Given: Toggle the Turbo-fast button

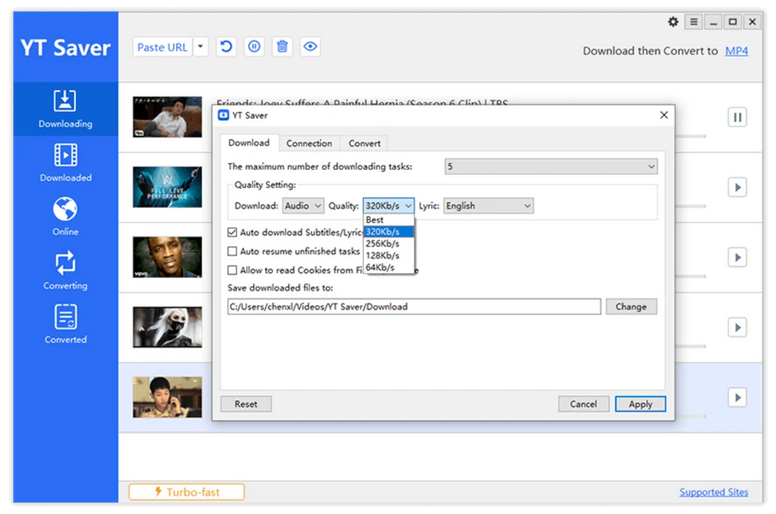Looking at the screenshot, I should (187, 492).
